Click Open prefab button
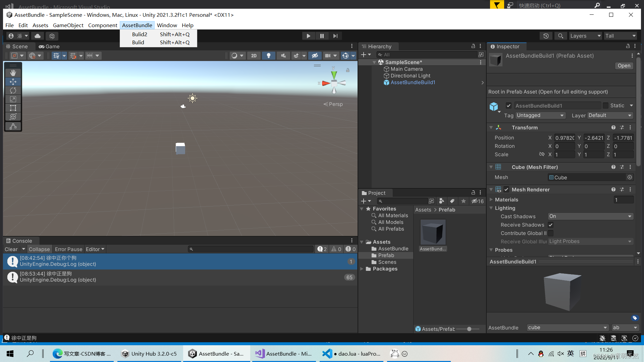The height and width of the screenshot is (362, 644). tap(624, 66)
